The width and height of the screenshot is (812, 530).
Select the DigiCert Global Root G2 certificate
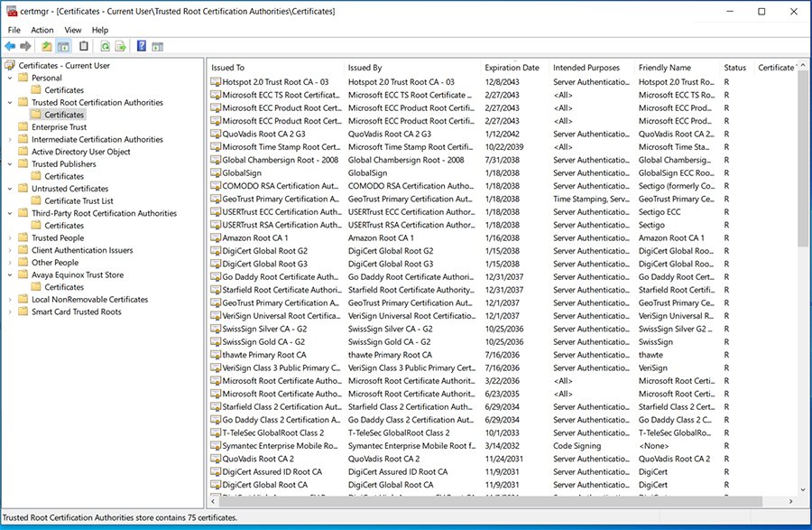click(265, 251)
